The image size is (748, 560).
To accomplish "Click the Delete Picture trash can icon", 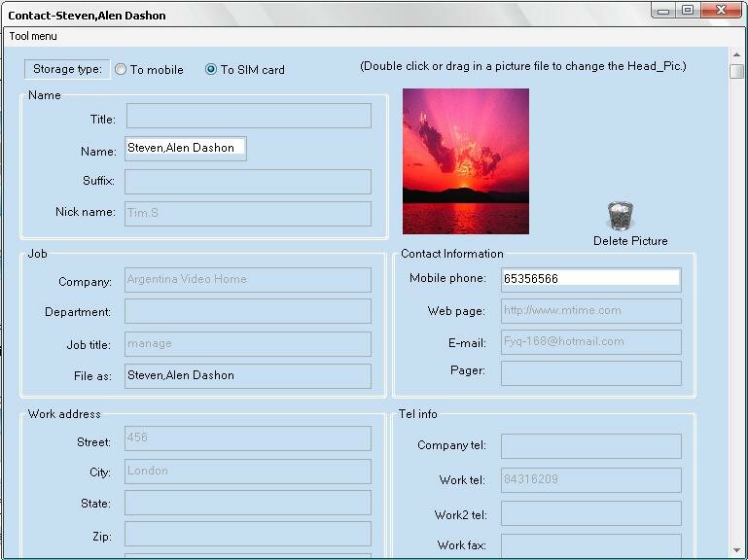I will tap(621, 216).
